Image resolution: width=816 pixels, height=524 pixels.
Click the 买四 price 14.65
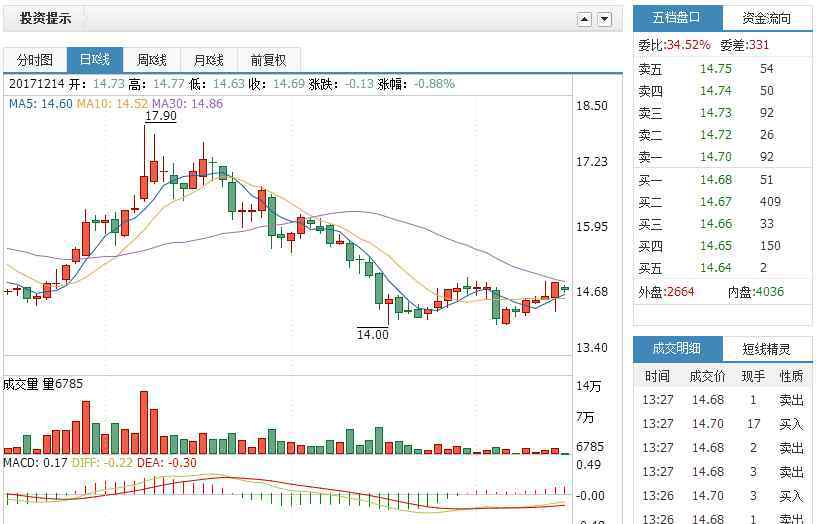(x=716, y=246)
